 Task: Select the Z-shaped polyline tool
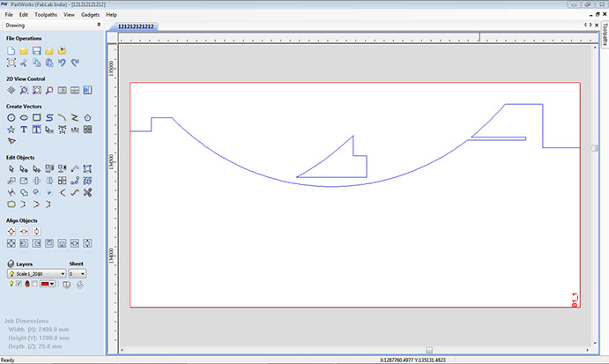[x=75, y=117]
